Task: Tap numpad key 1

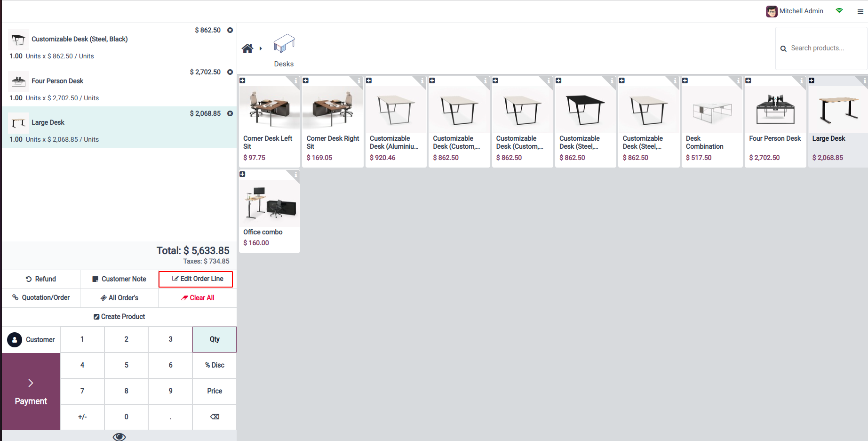Action: tap(82, 339)
